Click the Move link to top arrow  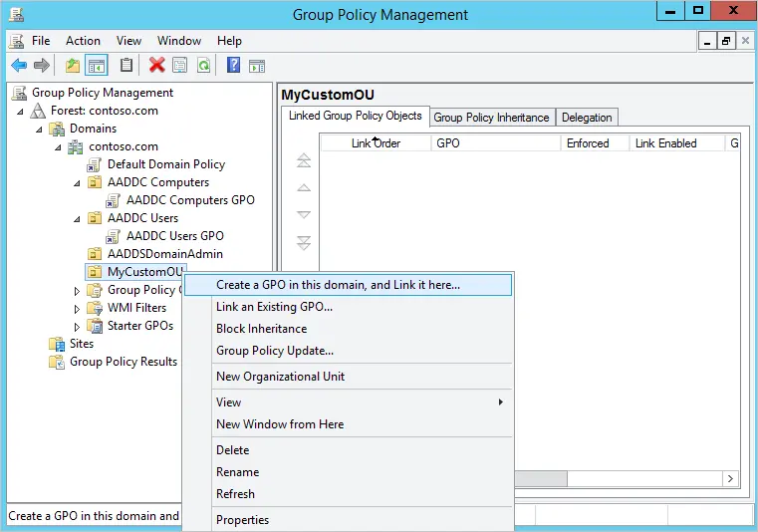304,161
